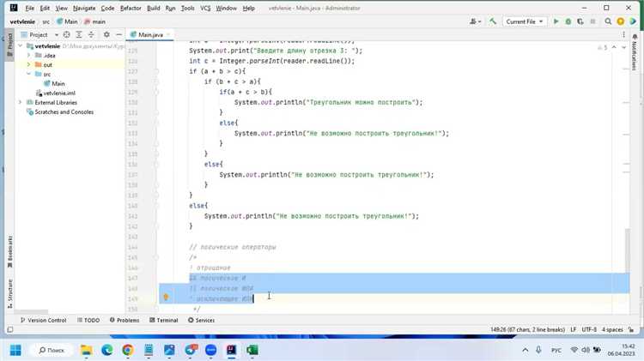Open the TODO tool window
The width and height of the screenshot is (644, 361).
point(88,320)
